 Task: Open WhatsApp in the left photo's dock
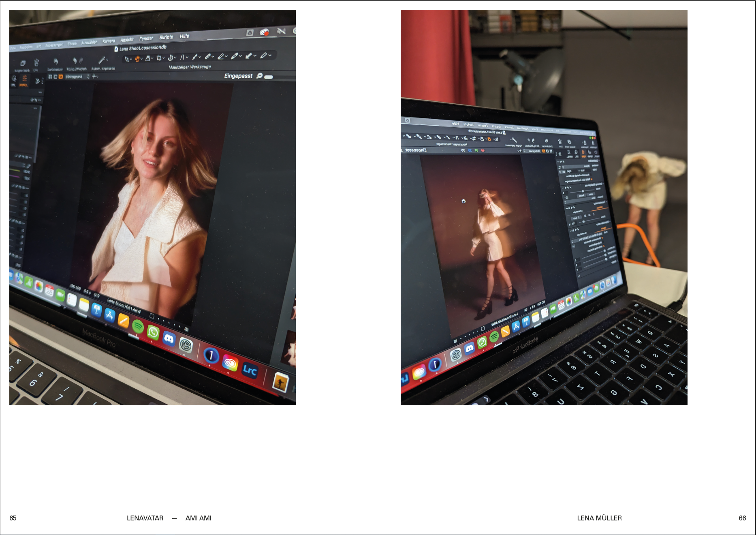coord(153,332)
